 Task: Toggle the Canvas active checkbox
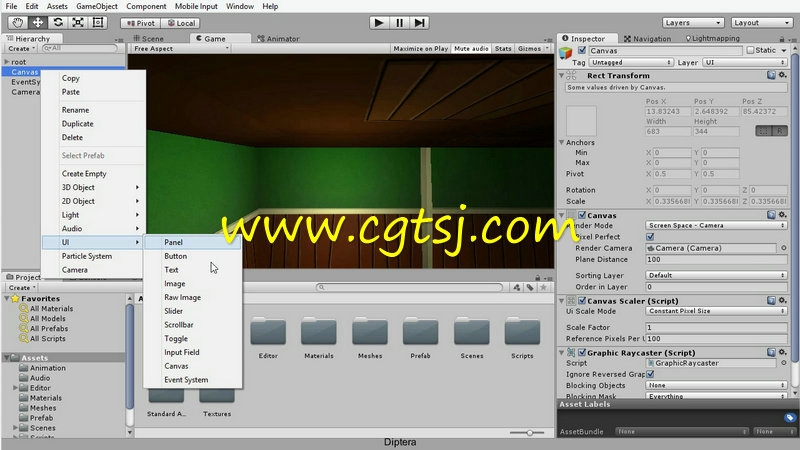click(x=582, y=50)
